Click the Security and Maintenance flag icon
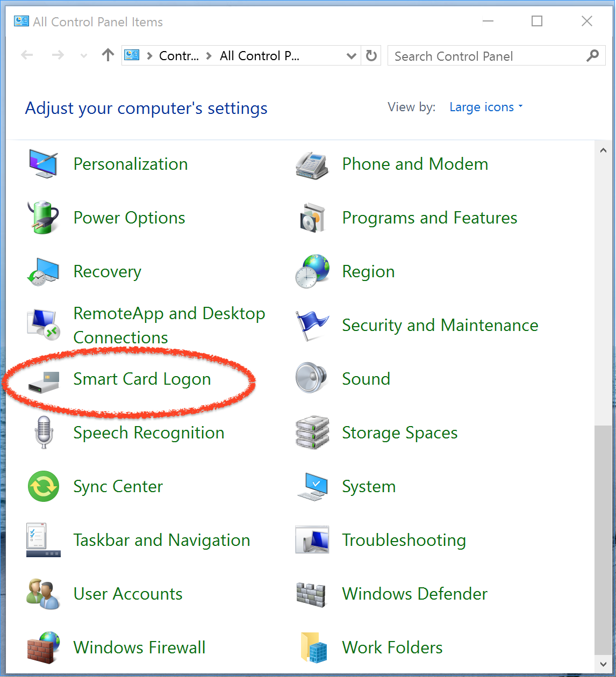 pos(312,325)
